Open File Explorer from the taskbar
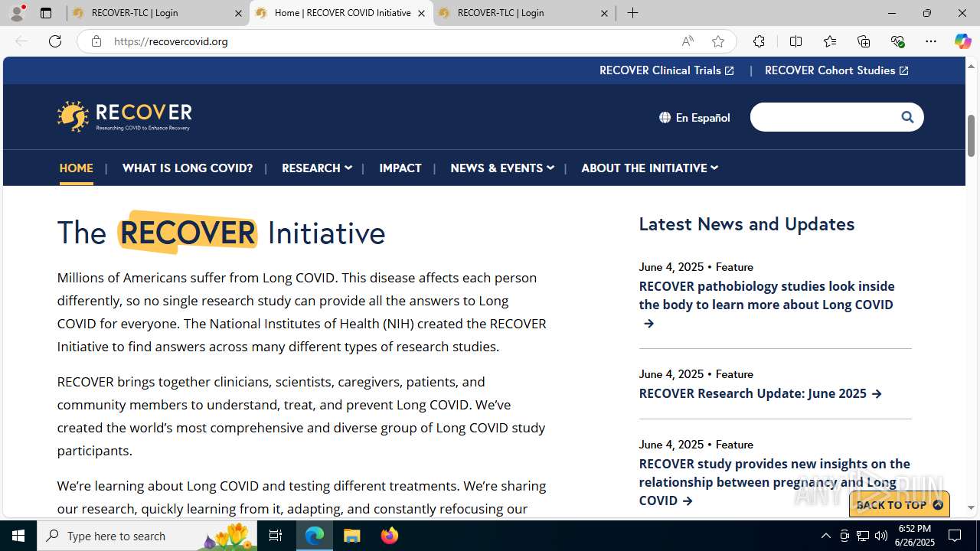This screenshot has width=980, height=551. [352, 536]
